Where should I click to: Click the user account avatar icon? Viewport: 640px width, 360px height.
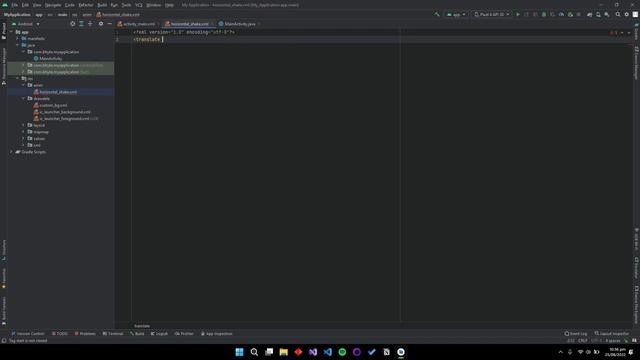[635, 14]
